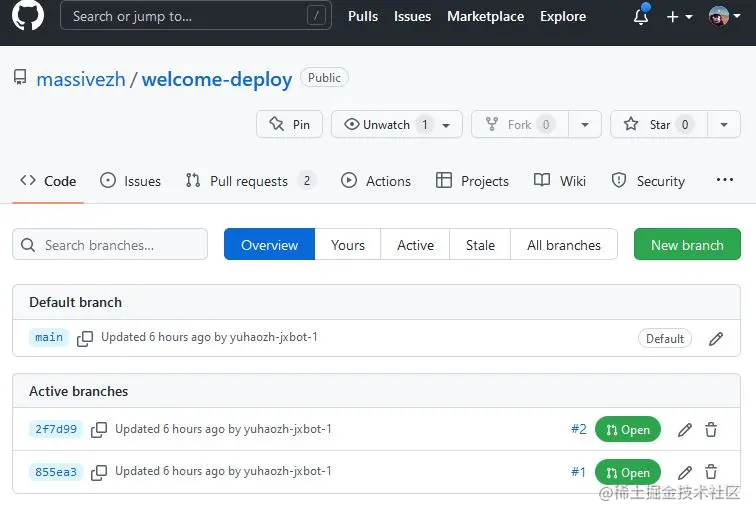
Task: Go to Issues in the top bar
Action: (412, 16)
